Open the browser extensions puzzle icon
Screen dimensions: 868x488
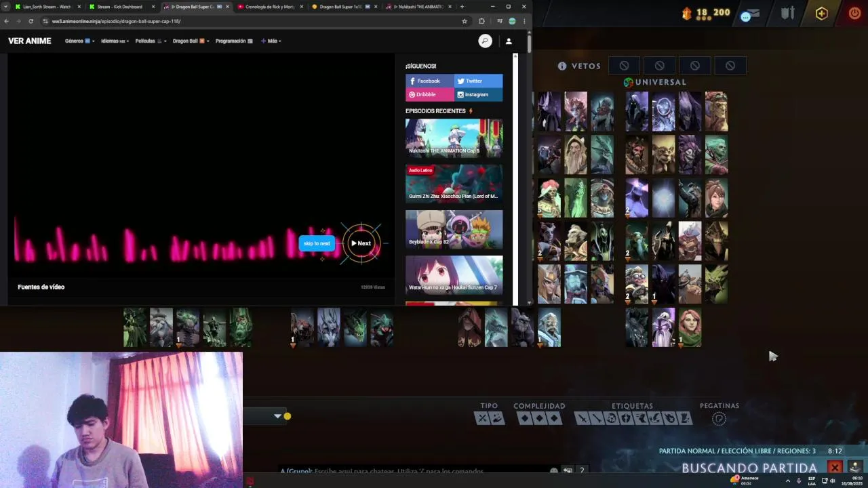coord(481,21)
